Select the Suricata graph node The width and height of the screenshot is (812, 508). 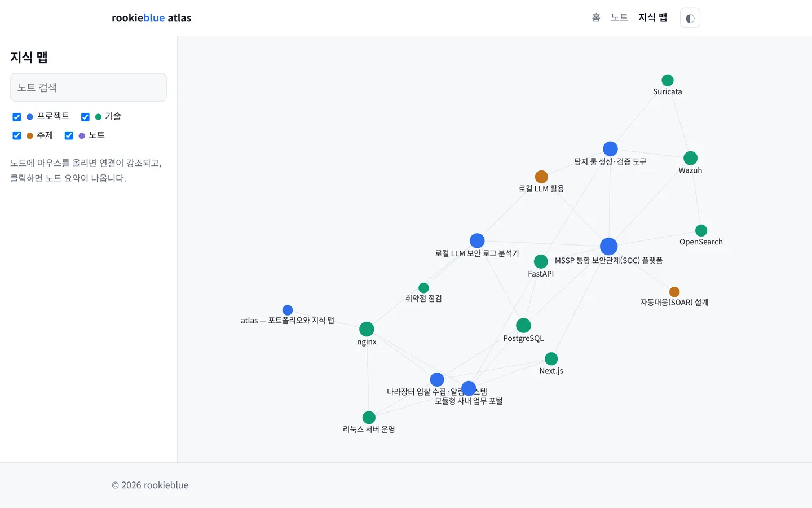668,80
